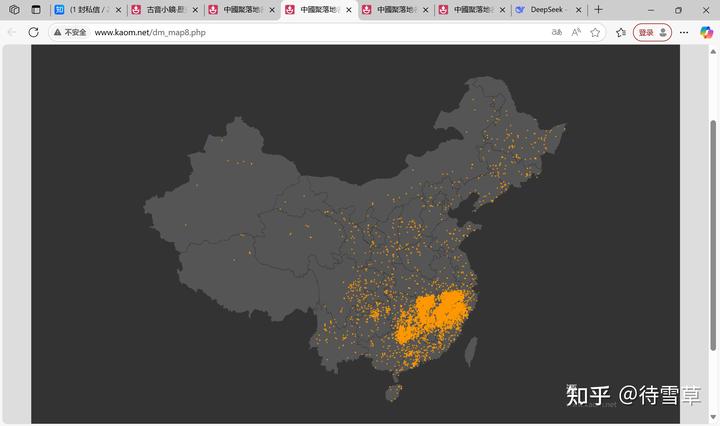Switch to the 古音小镜 tab

click(x=164, y=9)
